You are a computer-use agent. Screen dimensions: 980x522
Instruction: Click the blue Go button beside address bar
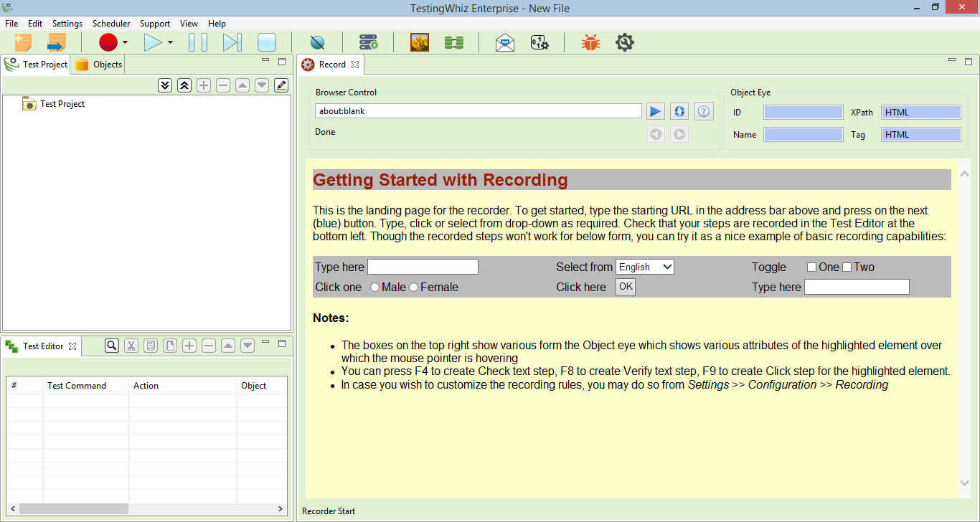[655, 111]
